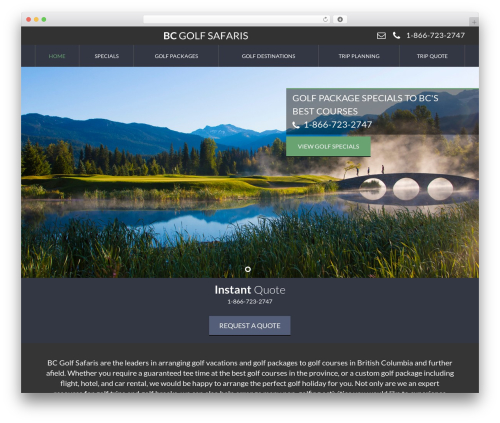Click the Request a Quote button
Viewport: 500px width, 423px height.
[x=250, y=326]
